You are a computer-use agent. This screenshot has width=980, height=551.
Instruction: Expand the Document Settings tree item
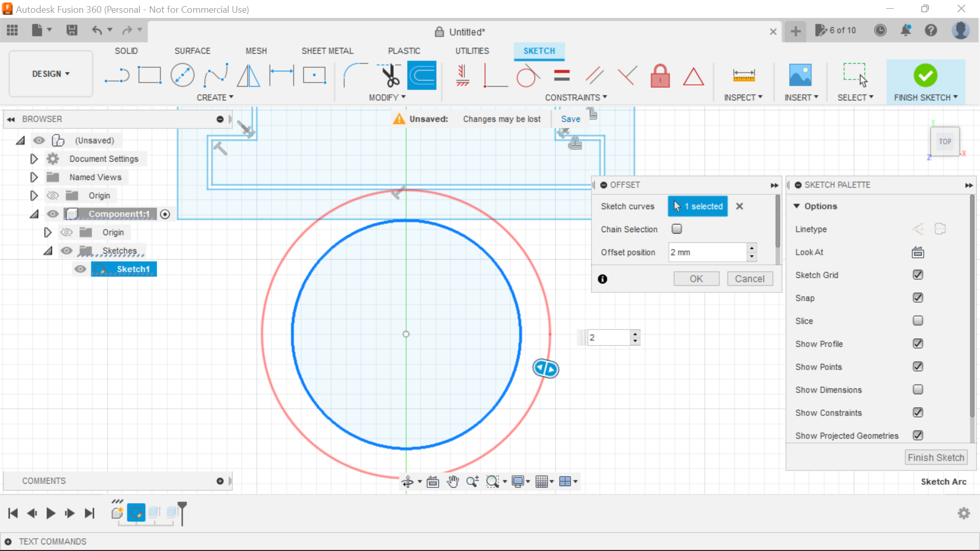coord(34,159)
